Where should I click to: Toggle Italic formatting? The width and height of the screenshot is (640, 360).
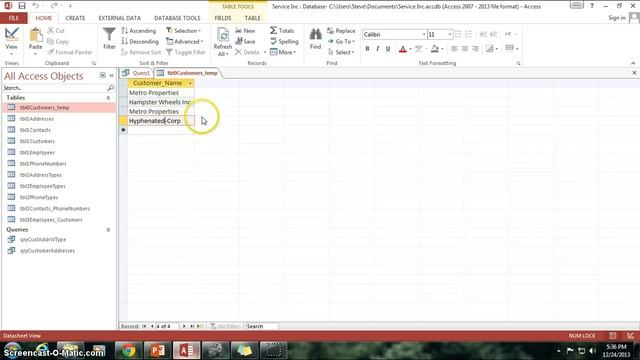378,49
